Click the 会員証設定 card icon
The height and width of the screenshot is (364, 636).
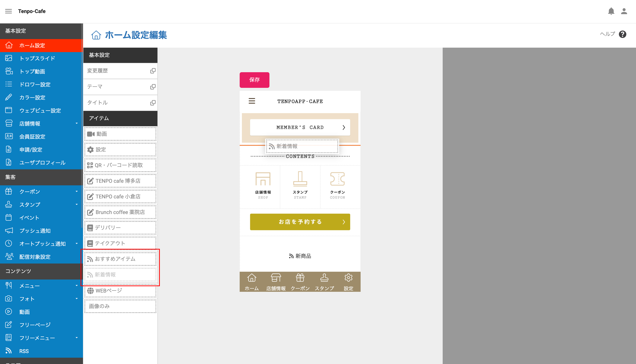pyautogui.click(x=9, y=136)
